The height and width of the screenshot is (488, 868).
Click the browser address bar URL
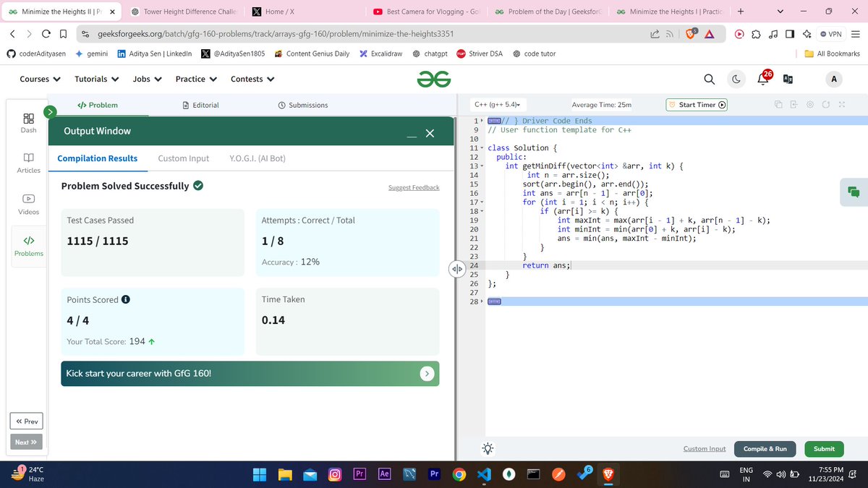[276, 34]
